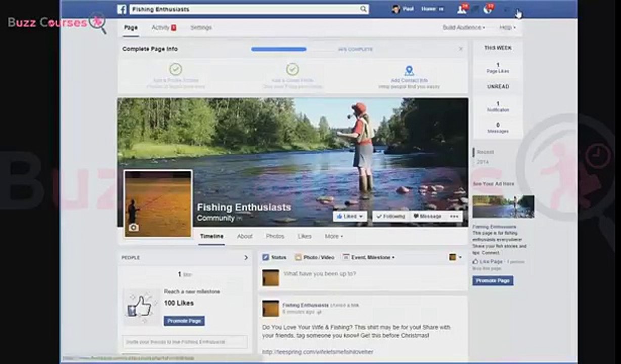Open the Settings tab
Image resolution: width=621 pixels, height=364 pixels.
[x=201, y=27]
